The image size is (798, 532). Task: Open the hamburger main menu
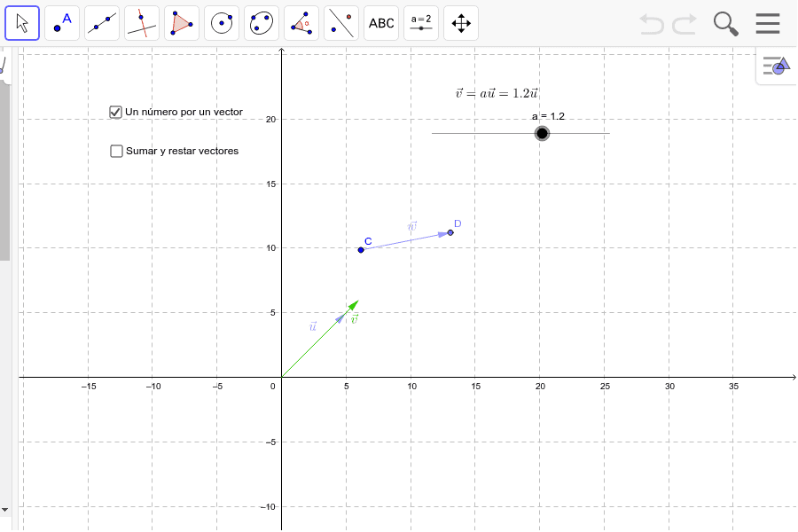coord(768,23)
